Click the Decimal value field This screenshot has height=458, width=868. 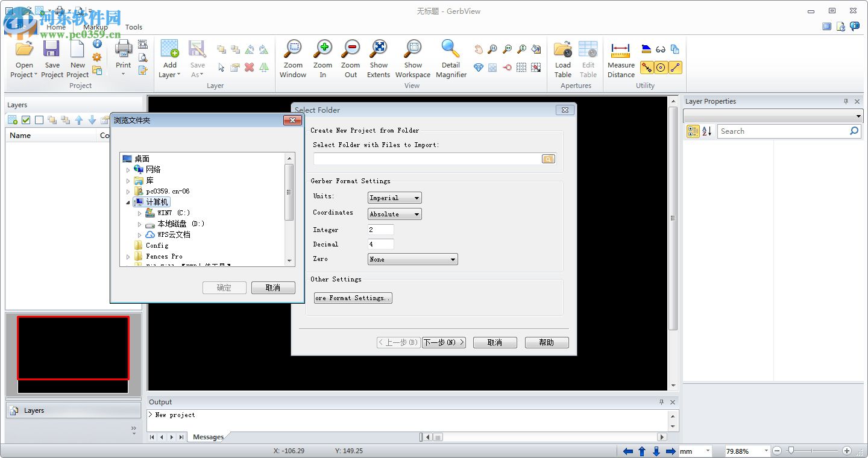381,244
